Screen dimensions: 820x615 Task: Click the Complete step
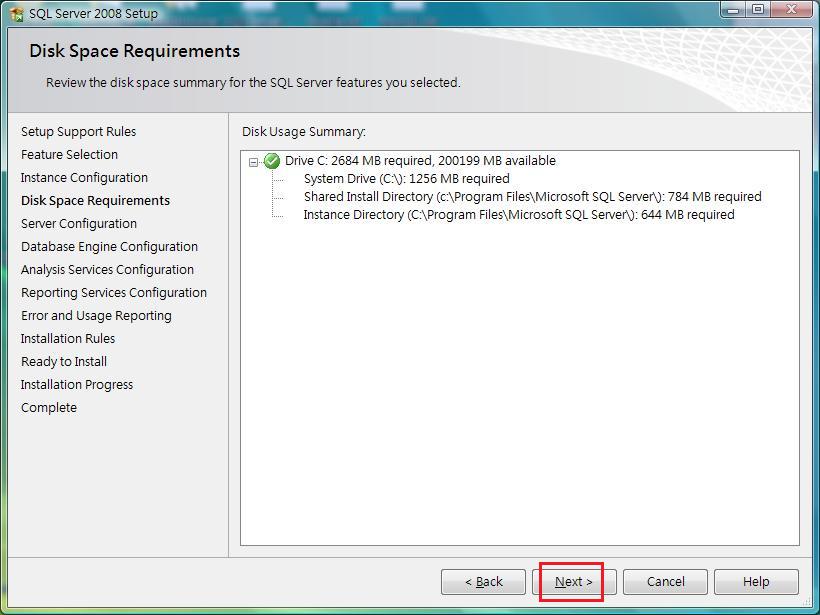pyautogui.click(x=49, y=408)
